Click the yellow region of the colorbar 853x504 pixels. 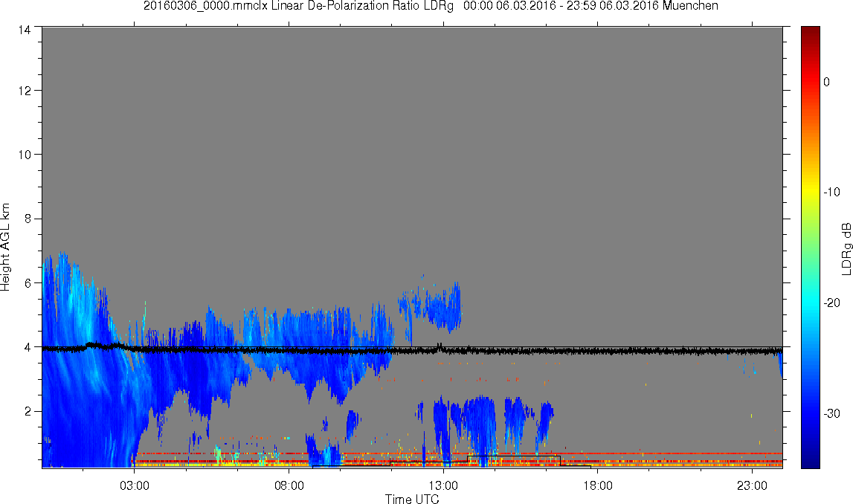(x=810, y=190)
